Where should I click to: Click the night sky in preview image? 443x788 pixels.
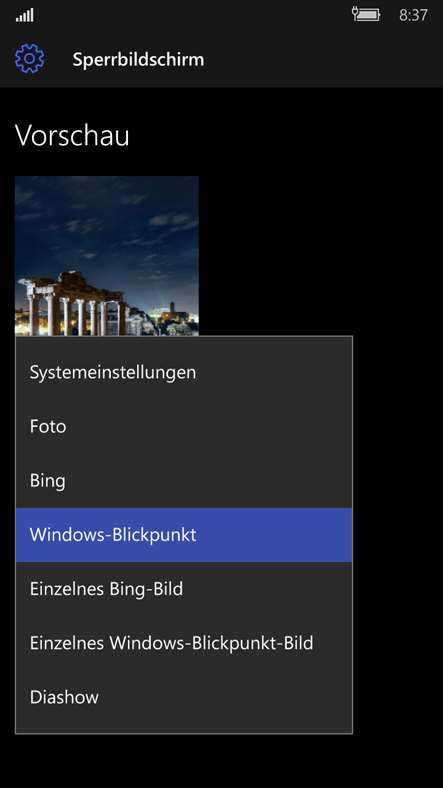pyautogui.click(x=106, y=221)
